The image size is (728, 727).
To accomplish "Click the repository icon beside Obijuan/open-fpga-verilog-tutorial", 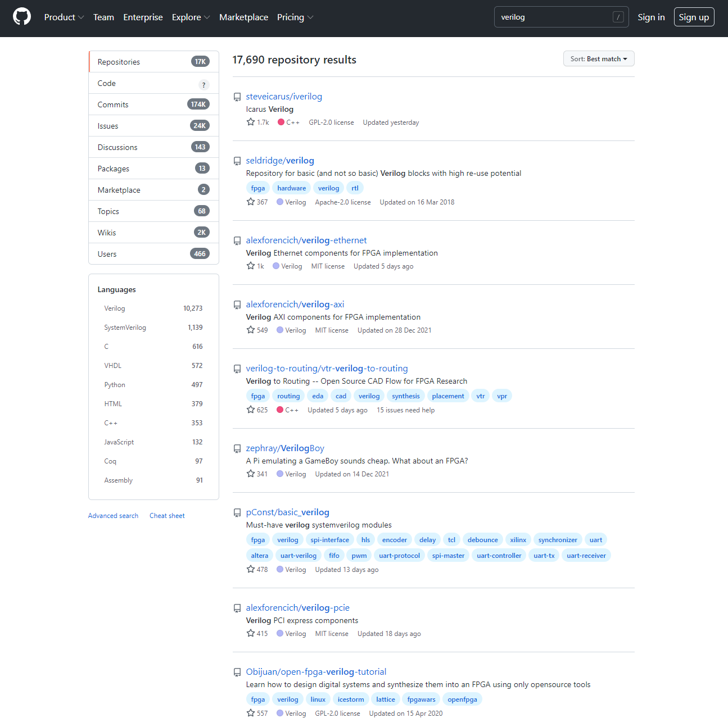I will 237,672.
